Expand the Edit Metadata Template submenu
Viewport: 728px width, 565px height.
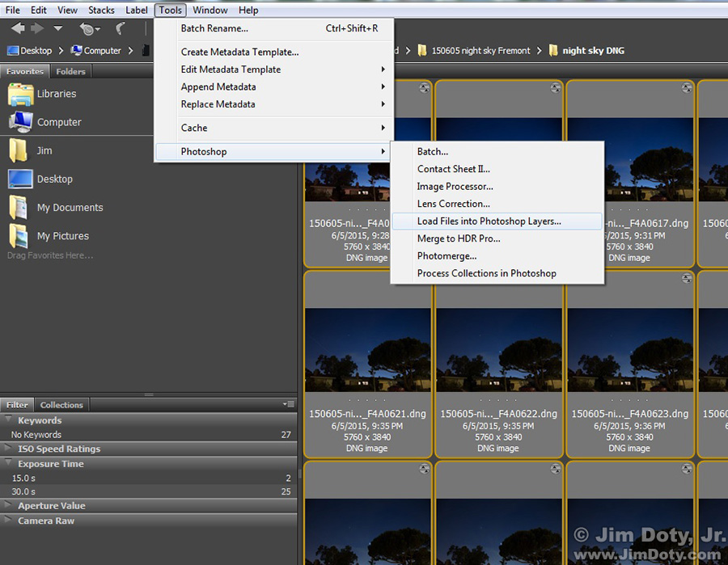(x=274, y=70)
